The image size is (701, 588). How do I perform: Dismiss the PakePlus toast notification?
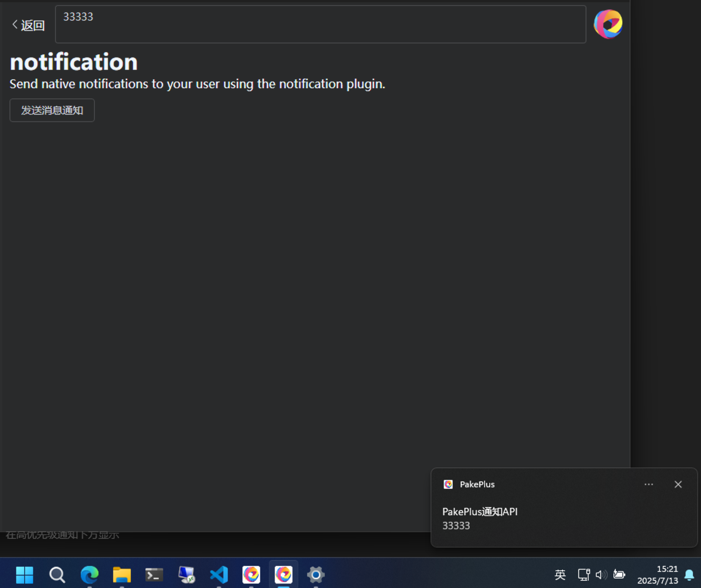(678, 484)
